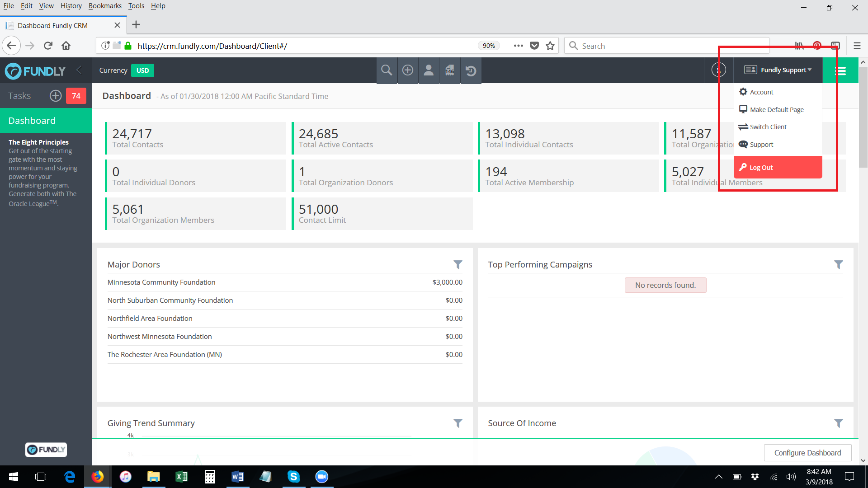Open Skype from the taskbar
The image size is (868, 488).
tap(294, 477)
